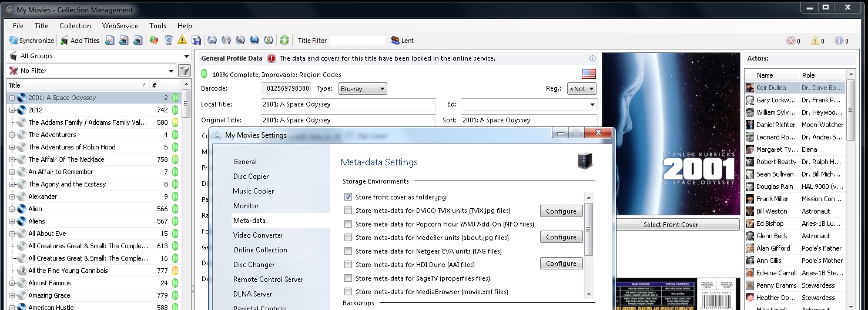Screen dimensions: 868x310
Task: Open the Help menu
Action: click(x=185, y=26)
